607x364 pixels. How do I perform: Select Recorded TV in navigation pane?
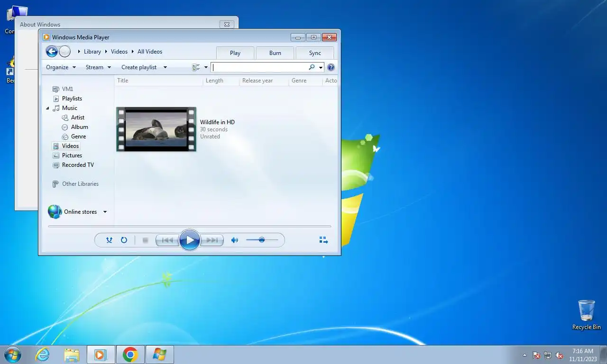pyautogui.click(x=78, y=165)
